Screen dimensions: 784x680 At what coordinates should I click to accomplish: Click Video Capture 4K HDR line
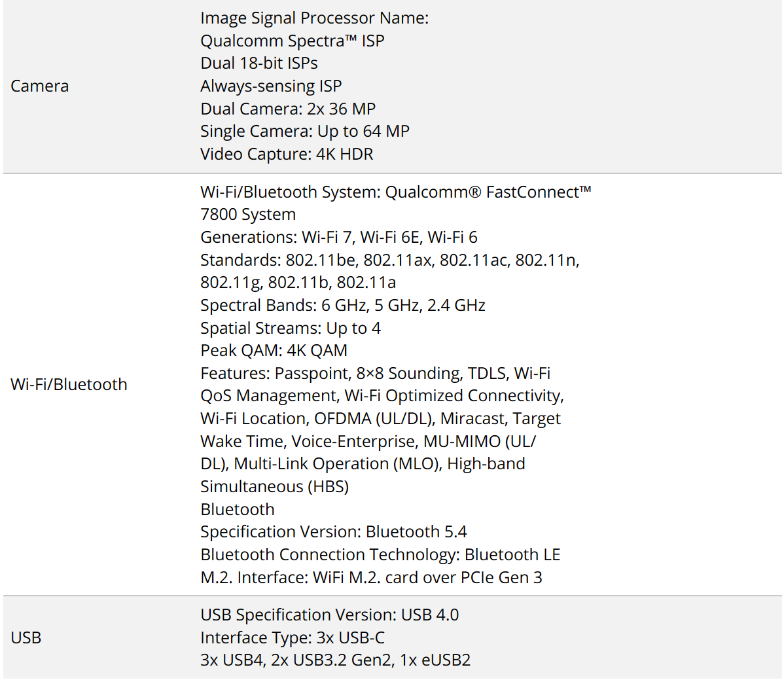coord(287,154)
